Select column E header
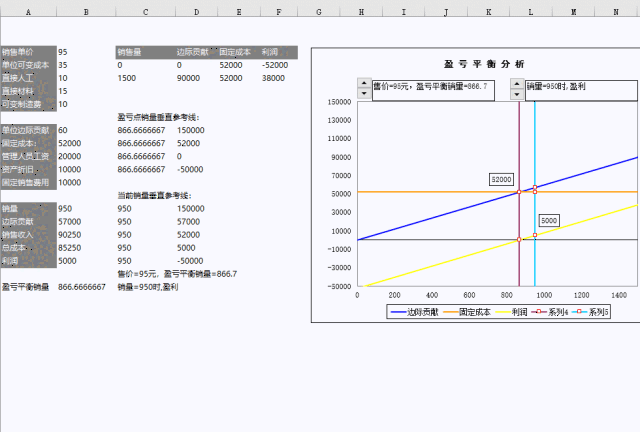 [239, 12]
